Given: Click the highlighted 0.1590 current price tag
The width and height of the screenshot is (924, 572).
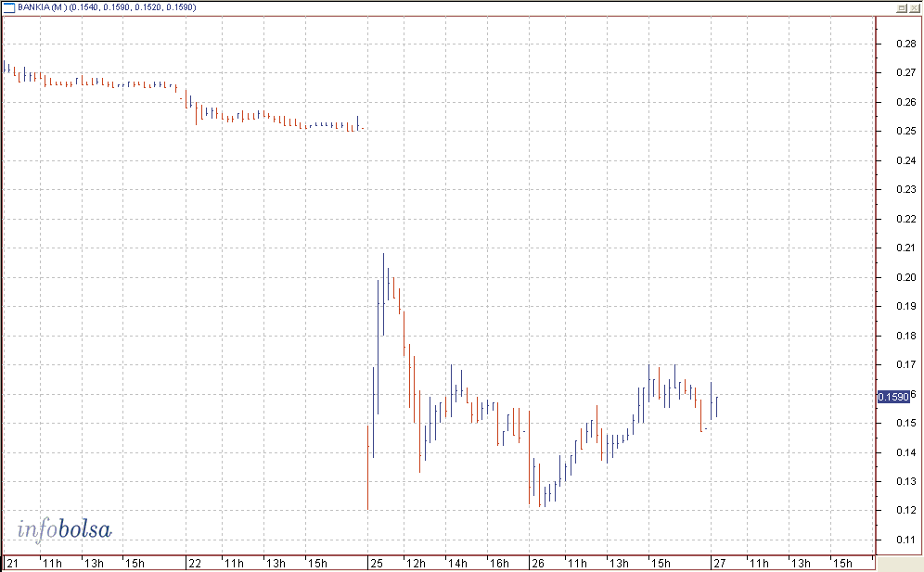Looking at the screenshot, I should pyautogui.click(x=893, y=397).
